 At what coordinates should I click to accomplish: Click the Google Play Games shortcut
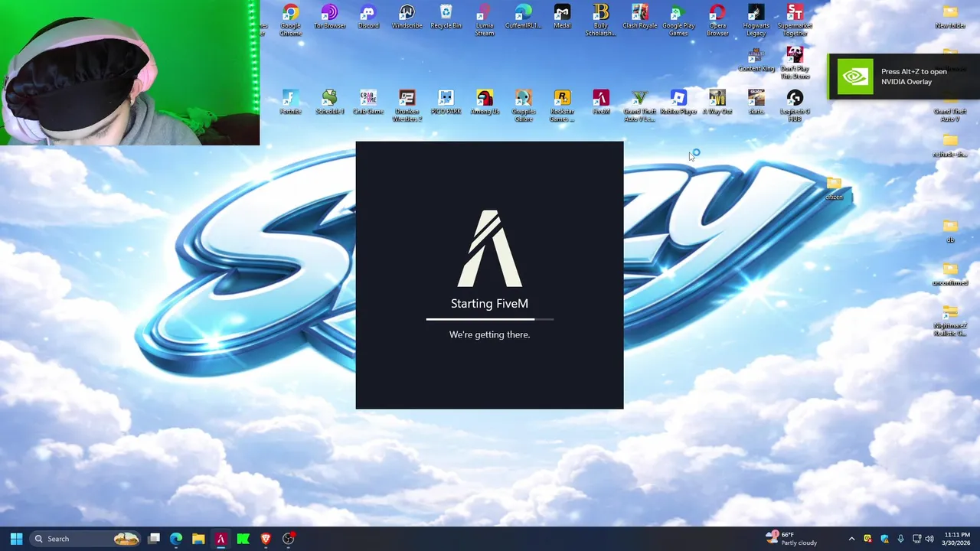(x=679, y=20)
